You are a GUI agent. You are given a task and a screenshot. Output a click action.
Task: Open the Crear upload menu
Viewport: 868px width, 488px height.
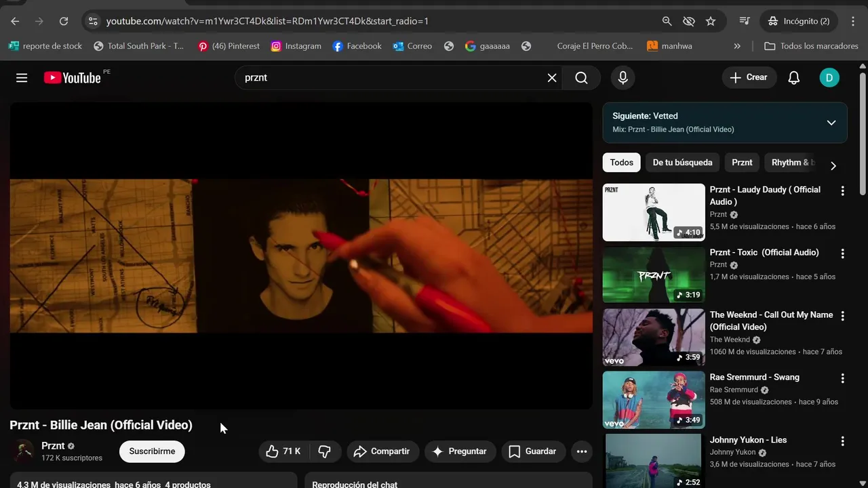748,77
